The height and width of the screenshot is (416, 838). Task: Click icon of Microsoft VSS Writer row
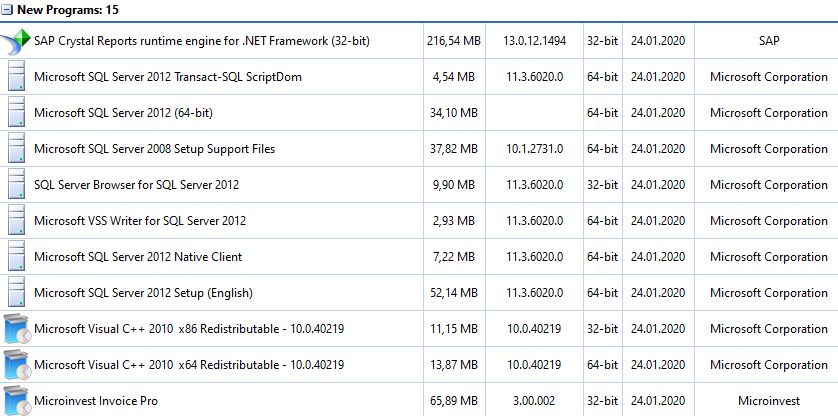tap(17, 220)
